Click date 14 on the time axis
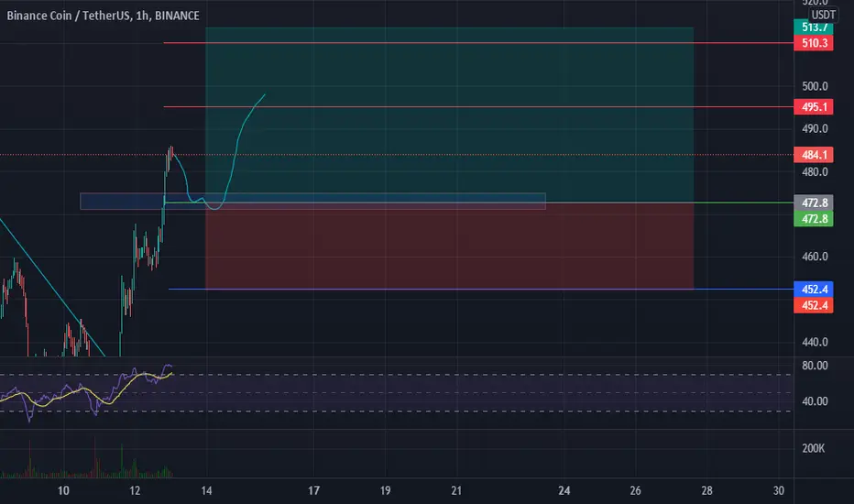This screenshot has height=504, width=854. [x=206, y=490]
